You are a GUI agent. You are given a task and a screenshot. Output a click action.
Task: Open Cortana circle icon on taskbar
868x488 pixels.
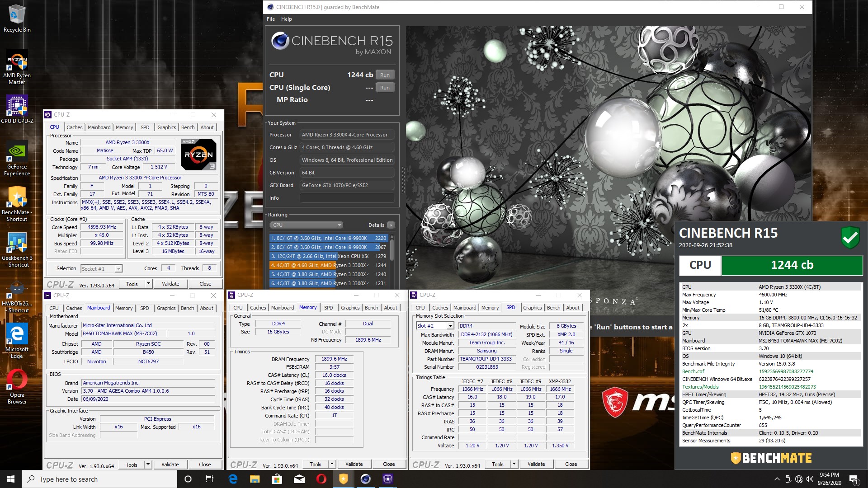coord(188,479)
